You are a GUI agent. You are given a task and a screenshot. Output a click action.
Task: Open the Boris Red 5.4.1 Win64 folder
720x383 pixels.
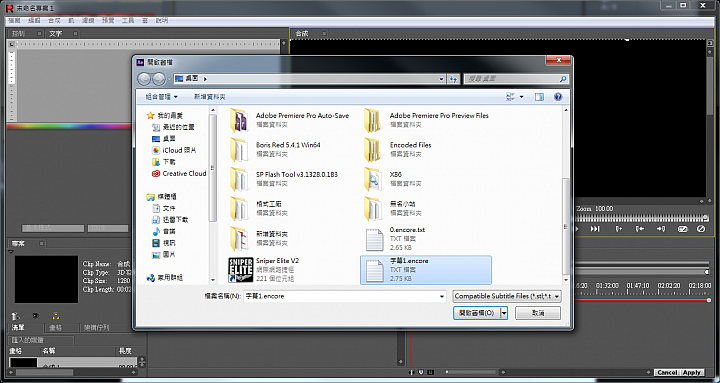pyautogui.click(x=275, y=149)
